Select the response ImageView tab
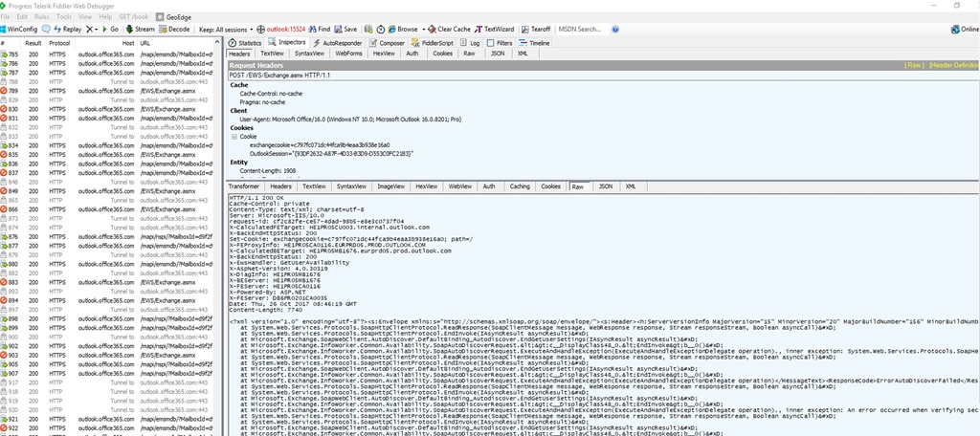980x436 pixels. pyautogui.click(x=391, y=186)
